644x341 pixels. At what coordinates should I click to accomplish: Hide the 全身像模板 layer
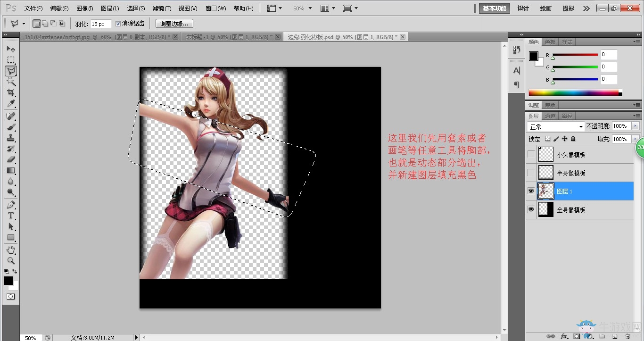pyautogui.click(x=531, y=209)
